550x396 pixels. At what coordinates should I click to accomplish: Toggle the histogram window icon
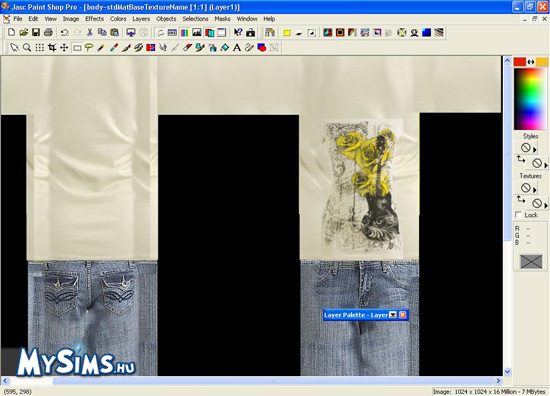(x=197, y=33)
